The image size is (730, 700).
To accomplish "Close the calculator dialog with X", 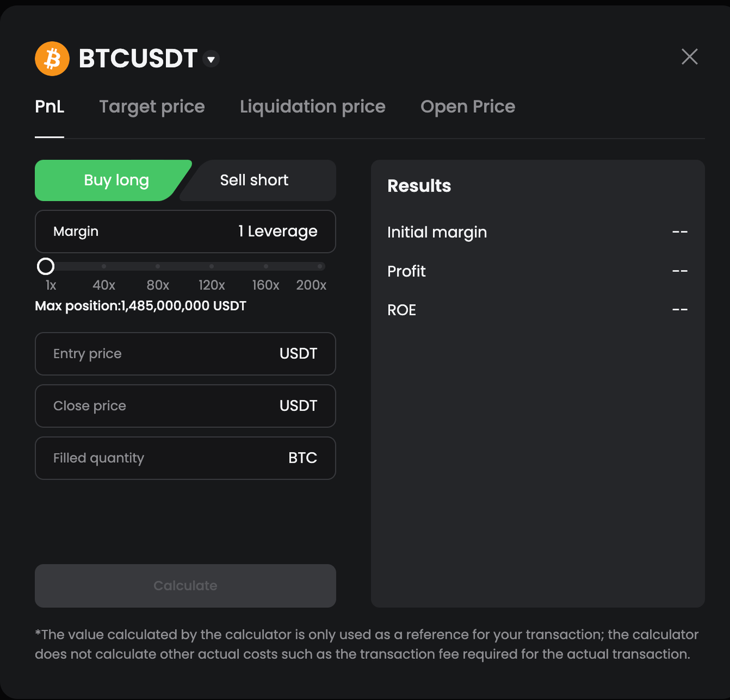I will click(690, 56).
